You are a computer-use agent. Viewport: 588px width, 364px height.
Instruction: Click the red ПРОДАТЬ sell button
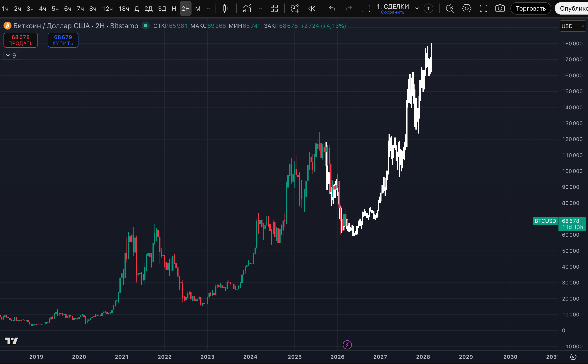pos(21,40)
